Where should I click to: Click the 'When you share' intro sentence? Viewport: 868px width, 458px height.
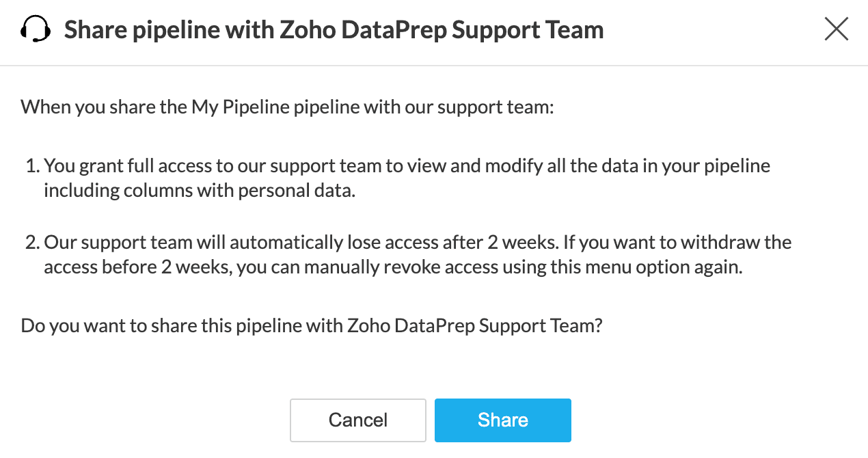pos(286,107)
